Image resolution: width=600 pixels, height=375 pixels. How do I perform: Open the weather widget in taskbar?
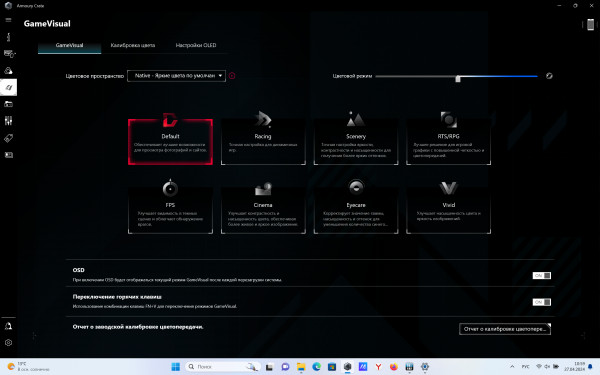pyautogui.click(x=29, y=367)
